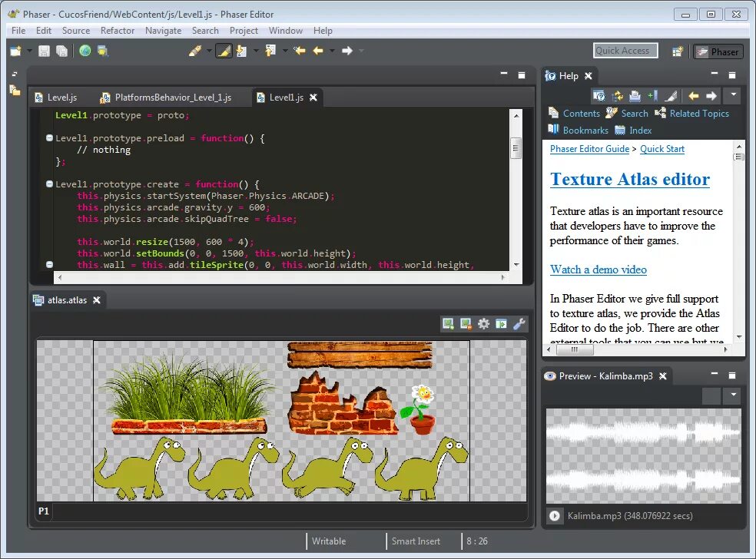Click the build atlas icon
Screen dimensions: 756x559
(502, 324)
